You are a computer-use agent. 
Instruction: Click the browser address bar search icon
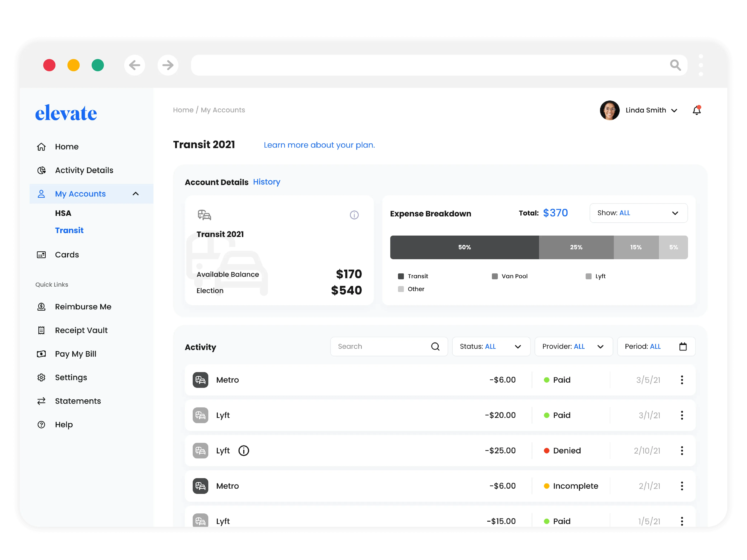coord(675,65)
